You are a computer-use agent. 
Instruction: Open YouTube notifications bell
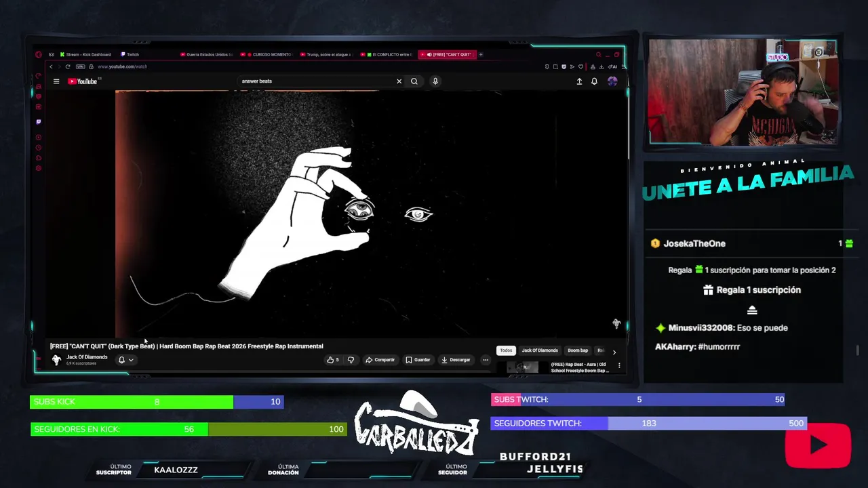(x=594, y=81)
